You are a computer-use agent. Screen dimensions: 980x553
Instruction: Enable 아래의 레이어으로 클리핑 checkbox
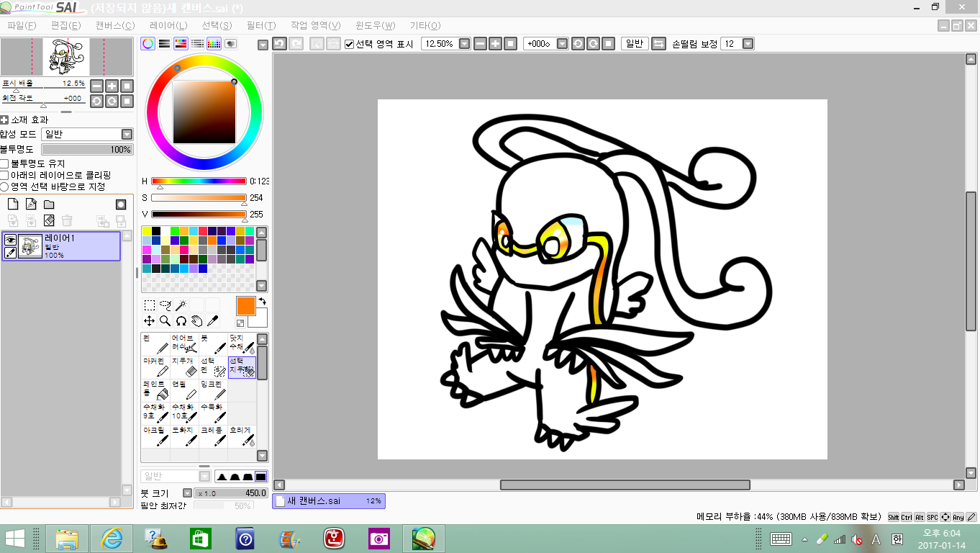pyautogui.click(x=5, y=175)
